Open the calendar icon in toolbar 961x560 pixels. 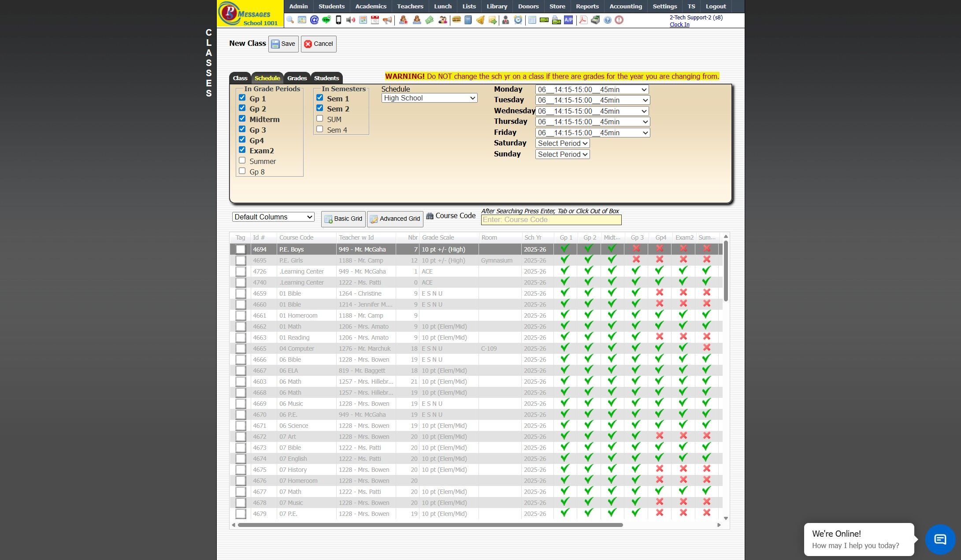click(375, 20)
